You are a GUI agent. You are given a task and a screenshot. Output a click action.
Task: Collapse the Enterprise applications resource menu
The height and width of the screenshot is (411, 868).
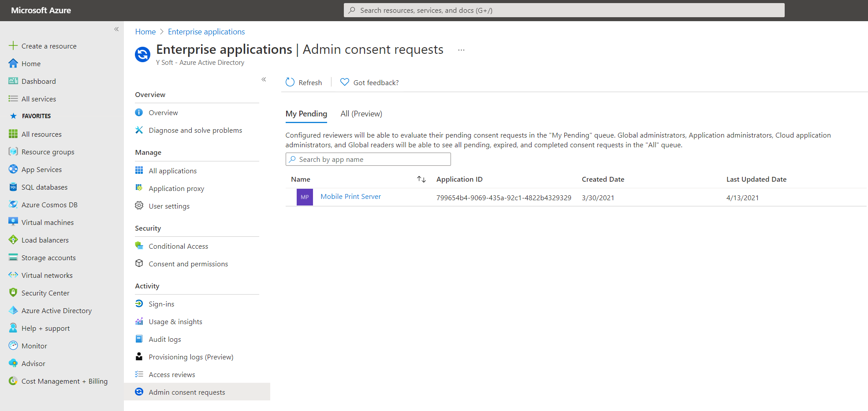pos(264,79)
